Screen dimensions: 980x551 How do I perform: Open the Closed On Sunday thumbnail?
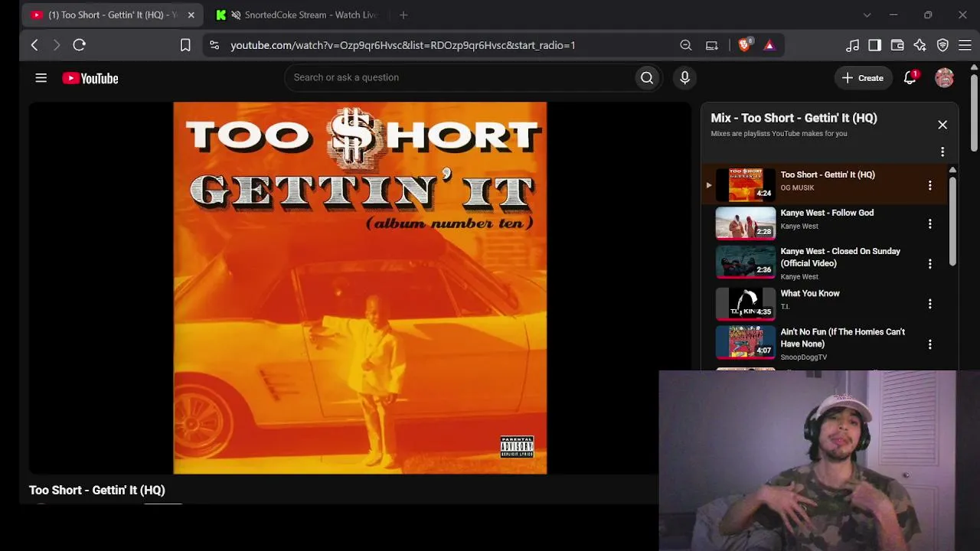coord(746,262)
